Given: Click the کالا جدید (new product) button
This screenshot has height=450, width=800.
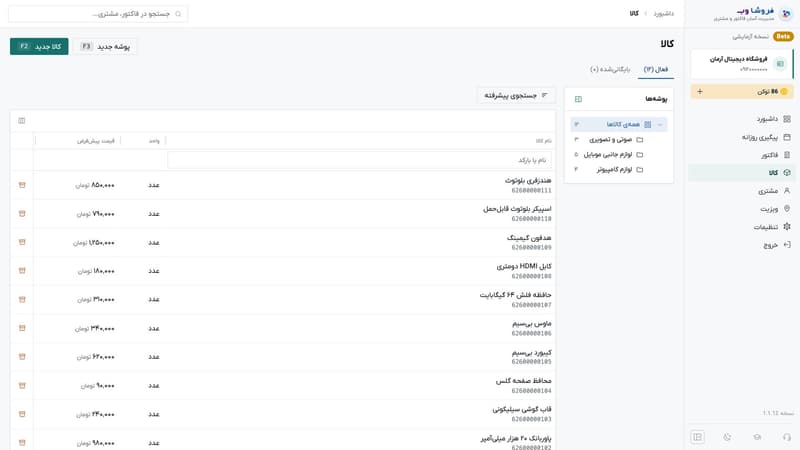Looking at the screenshot, I should coord(39,46).
